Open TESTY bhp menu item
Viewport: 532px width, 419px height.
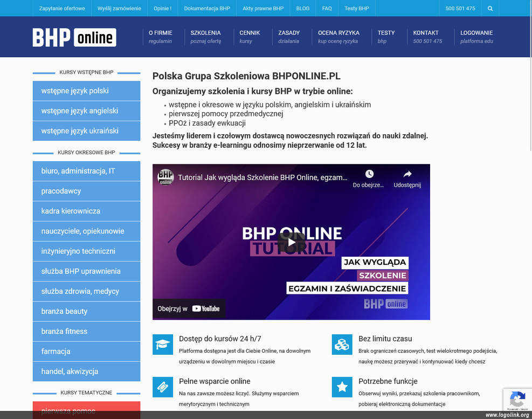386,37
